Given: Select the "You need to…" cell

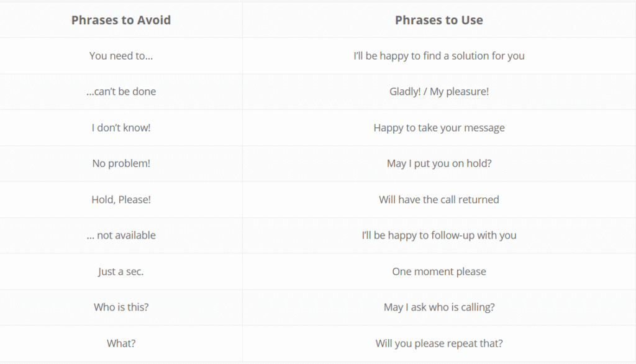Looking at the screenshot, I should [x=121, y=56].
